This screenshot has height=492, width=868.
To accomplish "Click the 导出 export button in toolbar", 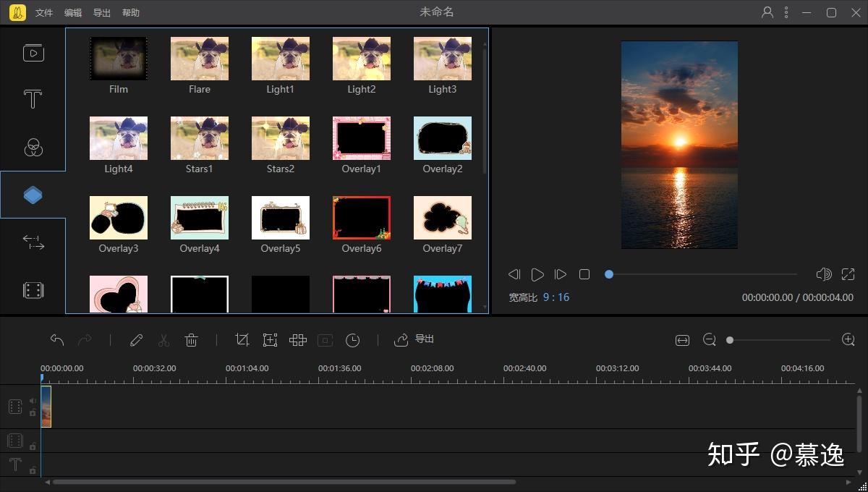I will [x=414, y=339].
